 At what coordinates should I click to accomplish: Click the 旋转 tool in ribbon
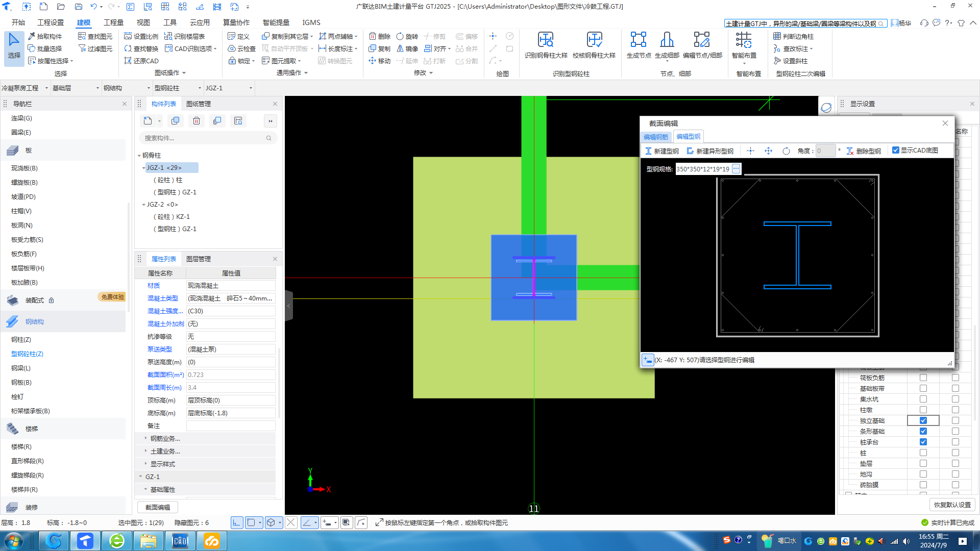point(407,36)
